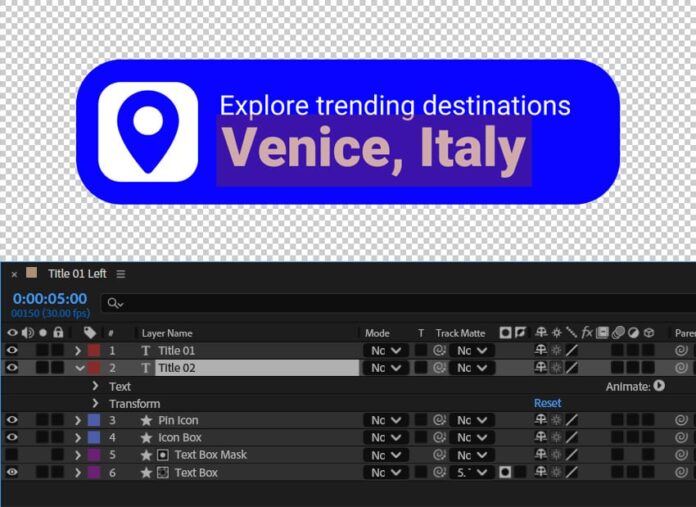Toggle solo box for Title 02 layer
The width and height of the screenshot is (696, 507).
[43, 368]
